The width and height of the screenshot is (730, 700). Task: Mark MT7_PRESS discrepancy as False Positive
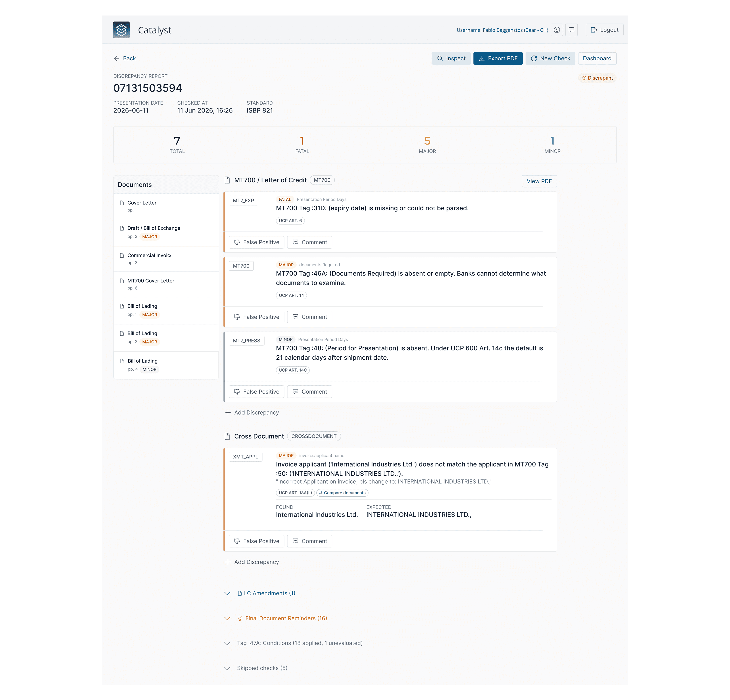(x=256, y=392)
